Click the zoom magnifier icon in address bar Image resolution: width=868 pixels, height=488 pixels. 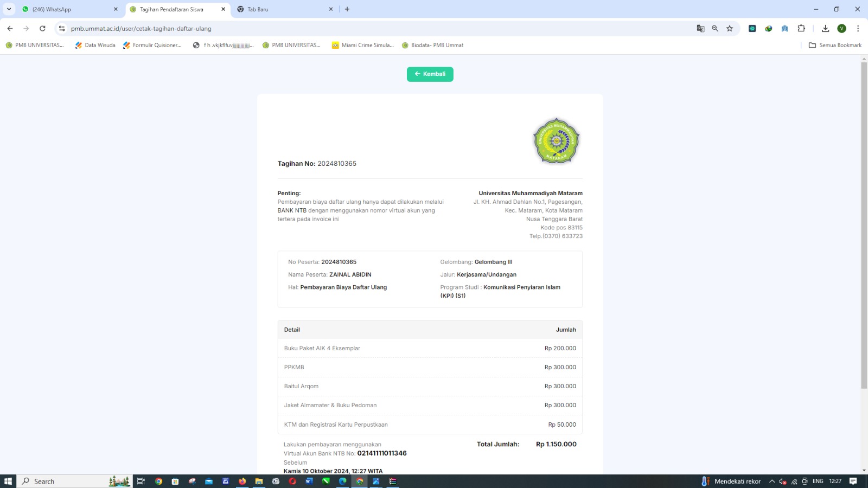[x=715, y=29]
